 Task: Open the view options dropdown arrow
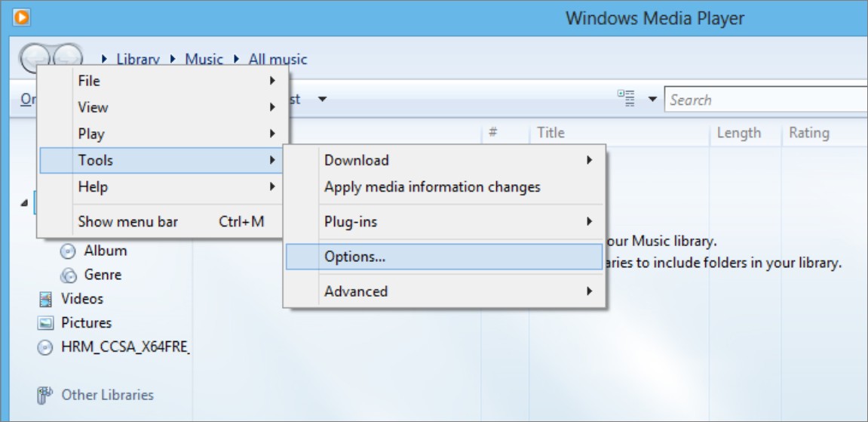coord(652,100)
